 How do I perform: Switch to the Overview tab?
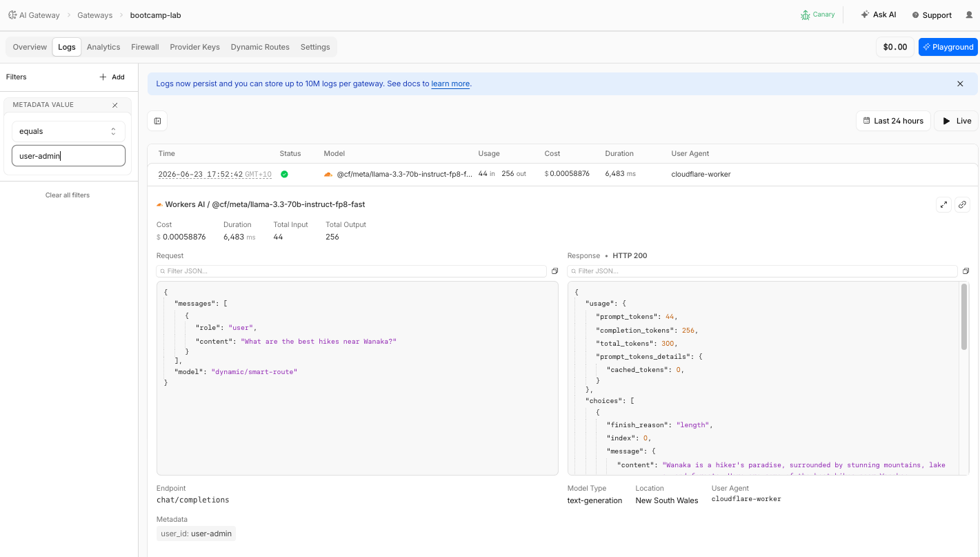pos(30,47)
